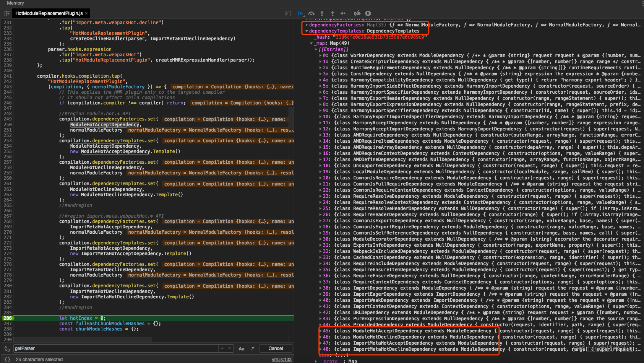Viewport: 644px width, 363px height.
Task: Step over next function call
Action: click(x=311, y=13)
